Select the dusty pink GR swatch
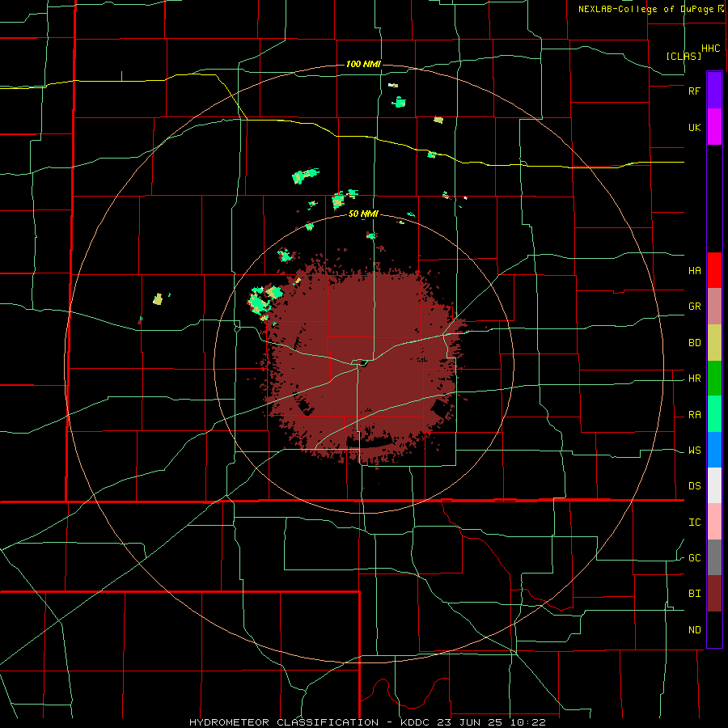Screen dimensions: 728x728 click(x=714, y=307)
